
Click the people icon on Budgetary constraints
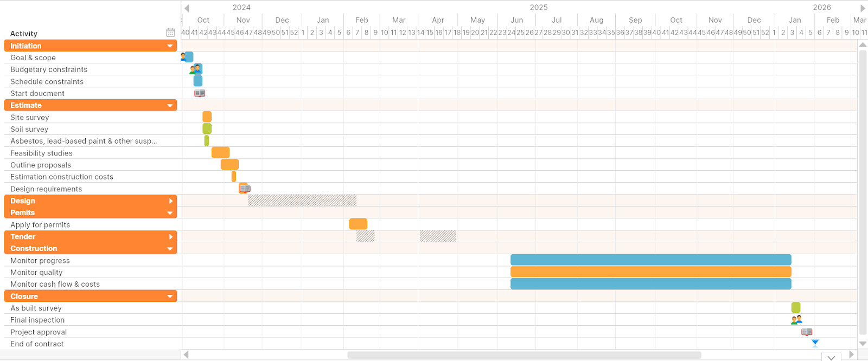click(x=195, y=69)
